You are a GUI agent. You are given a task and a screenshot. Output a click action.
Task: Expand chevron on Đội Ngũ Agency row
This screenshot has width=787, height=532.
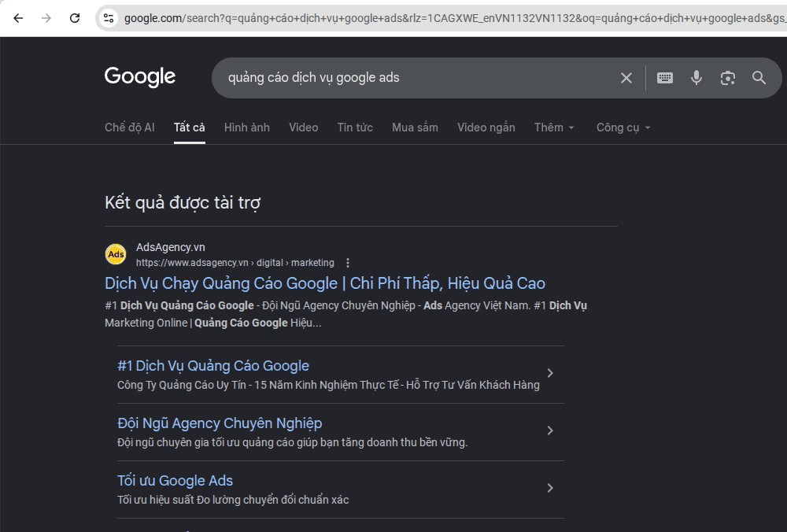point(550,430)
